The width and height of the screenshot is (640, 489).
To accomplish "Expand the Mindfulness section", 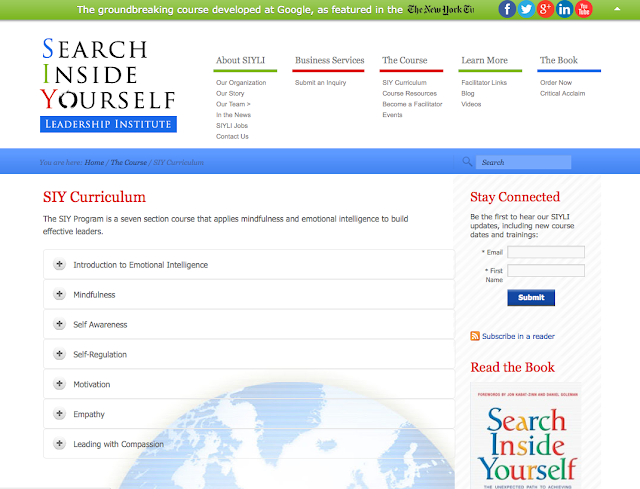I will click(249, 294).
